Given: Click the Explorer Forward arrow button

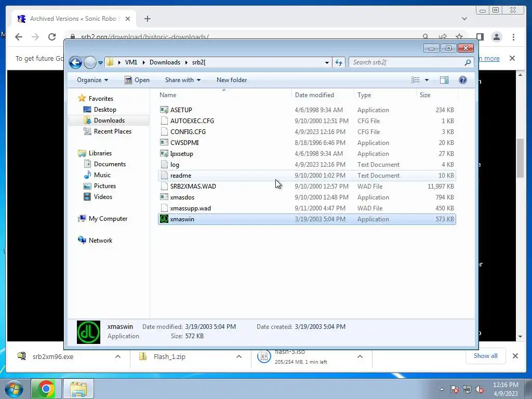Looking at the screenshot, I should pyautogui.click(x=90, y=62).
